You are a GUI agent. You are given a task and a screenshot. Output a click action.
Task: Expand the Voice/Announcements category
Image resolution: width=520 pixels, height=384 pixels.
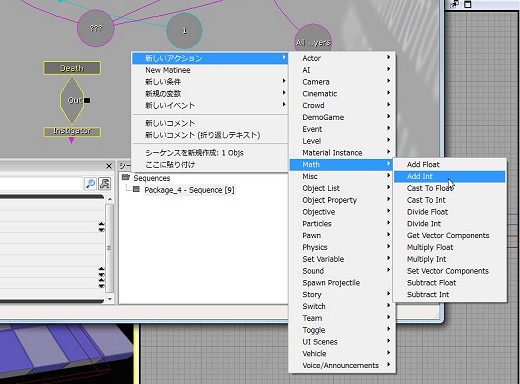pos(342,365)
